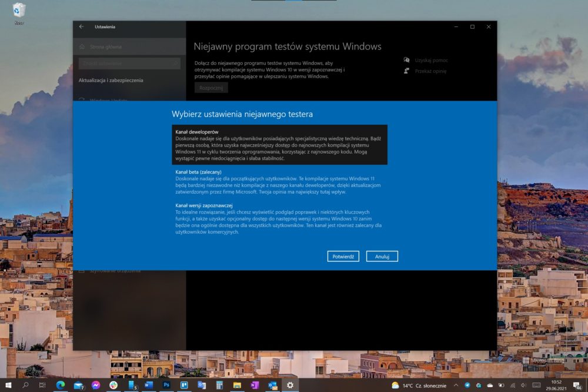This screenshot has width=588, height=392.
Task: Open the weather widget showing 14°C
Action: [419, 386]
